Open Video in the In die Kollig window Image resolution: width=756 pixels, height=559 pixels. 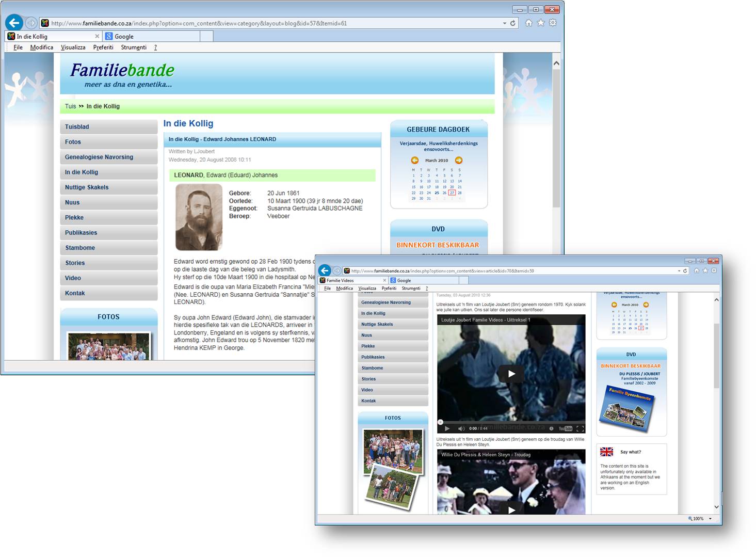109,278
